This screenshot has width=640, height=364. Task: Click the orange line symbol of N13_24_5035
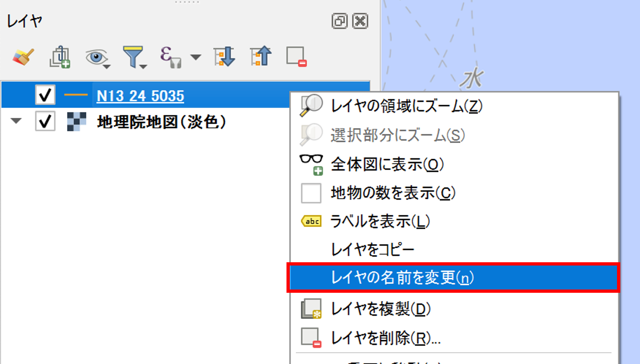pos(76,95)
